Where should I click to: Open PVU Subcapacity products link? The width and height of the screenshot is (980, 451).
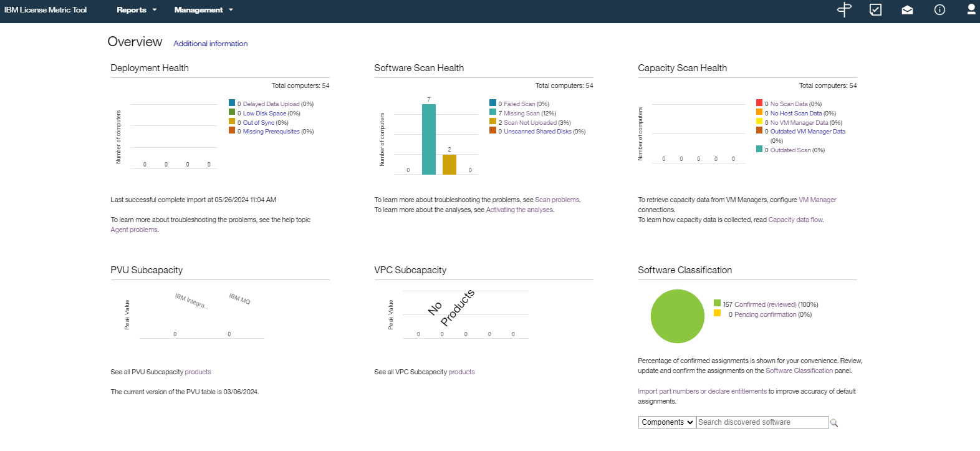tap(198, 372)
